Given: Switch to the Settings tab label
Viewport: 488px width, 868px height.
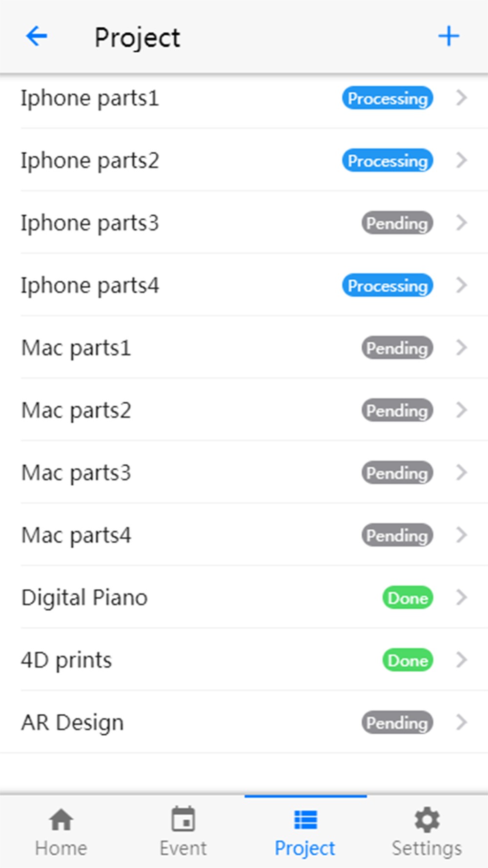Looking at the screenshot, I should pyautogui.click(x=427, y=848).
